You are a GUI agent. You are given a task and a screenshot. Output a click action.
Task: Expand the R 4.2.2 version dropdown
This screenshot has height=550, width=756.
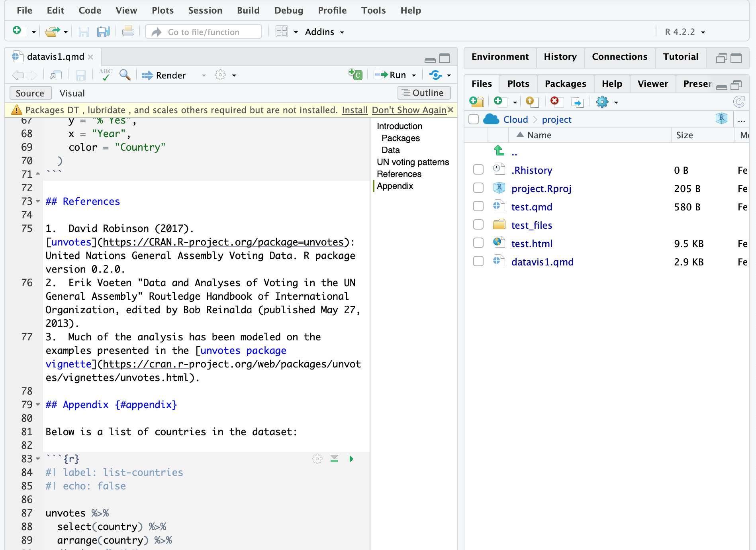685,32
